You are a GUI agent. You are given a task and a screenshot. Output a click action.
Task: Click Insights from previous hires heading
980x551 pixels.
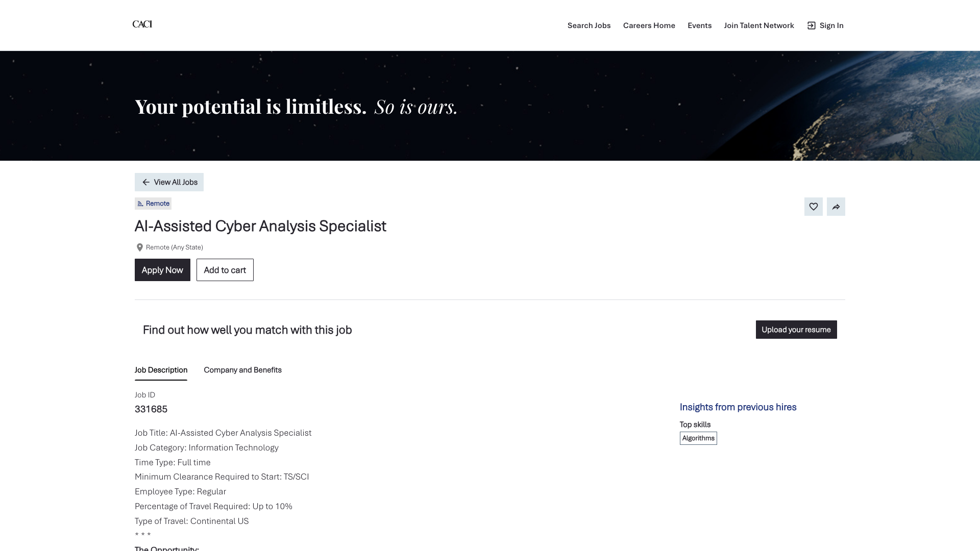(738, 407)
